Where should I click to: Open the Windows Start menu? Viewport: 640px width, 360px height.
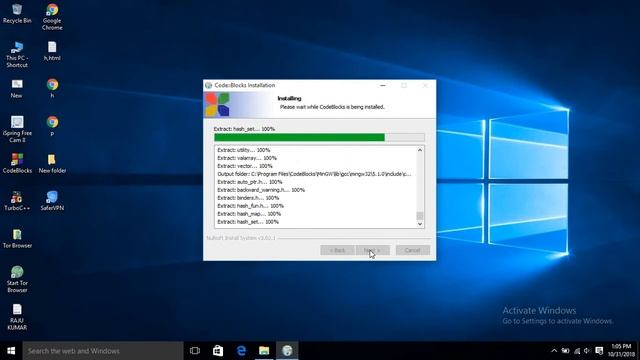(x=11, y=351)
